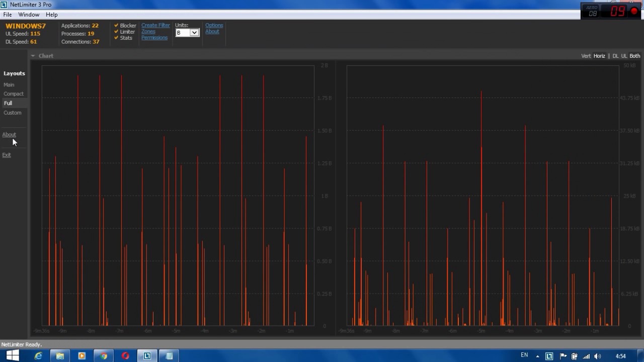Show only the UL chart
Viewport: 644px width, 362px height.
(x=624, y=56)
